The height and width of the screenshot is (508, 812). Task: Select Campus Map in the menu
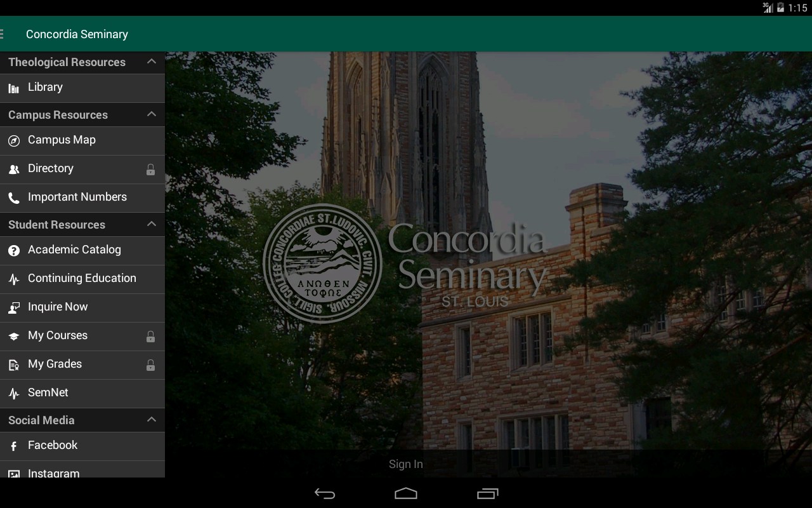(x=82, y=141)
